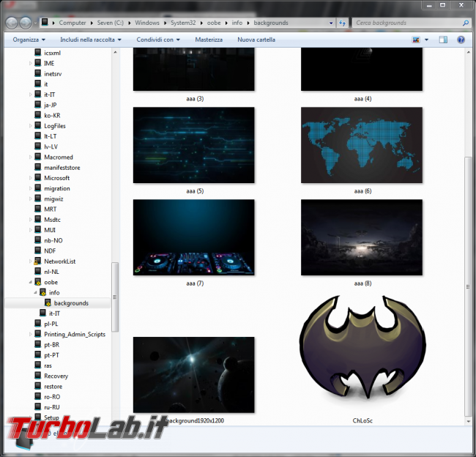Click the info folder icon in tree
This screenshot has height=457, width=476.
coord(42,292)
